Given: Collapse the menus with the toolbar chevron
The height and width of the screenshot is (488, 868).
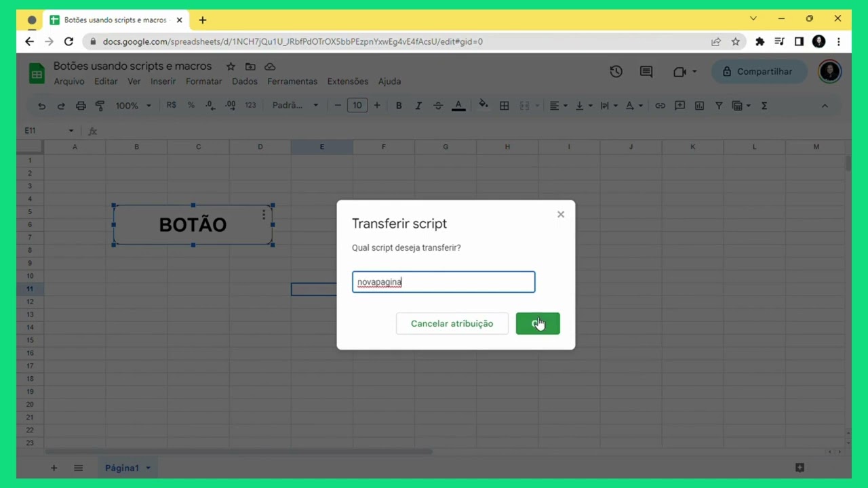Looking at the screenshot, I should click(x=825, y=106).
